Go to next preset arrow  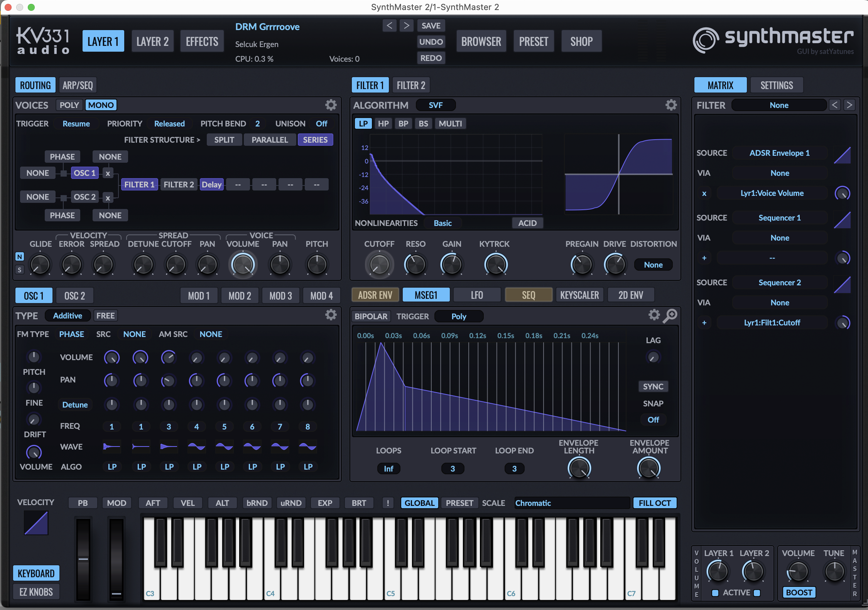(406, 25)
